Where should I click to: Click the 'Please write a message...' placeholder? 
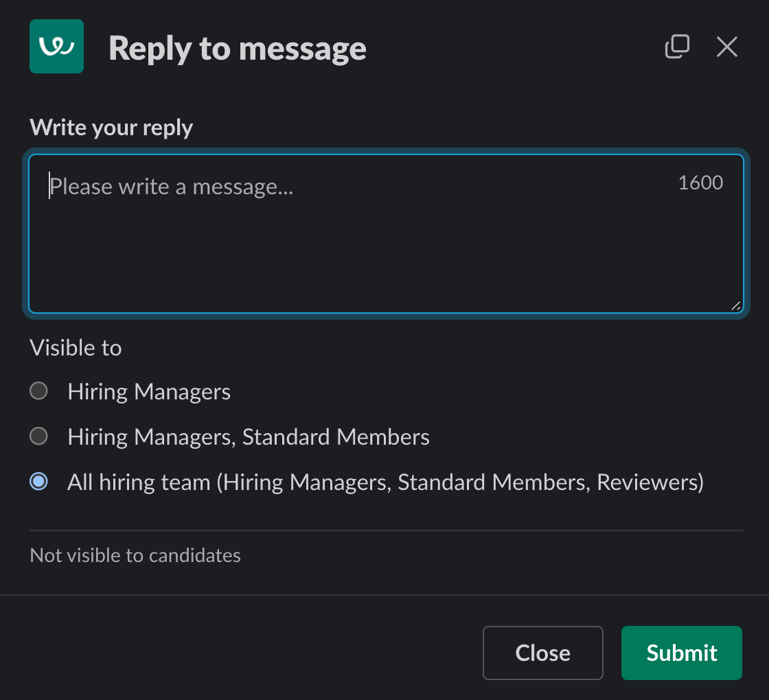pos(172,187)
